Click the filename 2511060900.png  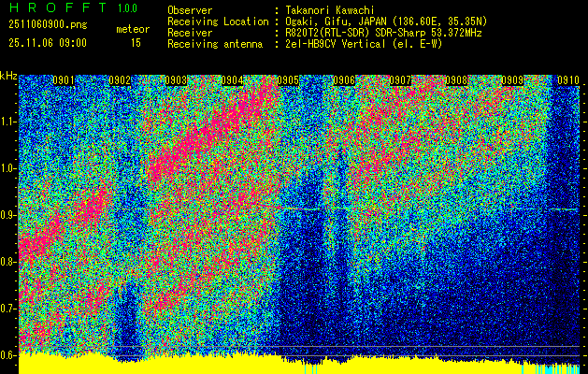(48, 25)
